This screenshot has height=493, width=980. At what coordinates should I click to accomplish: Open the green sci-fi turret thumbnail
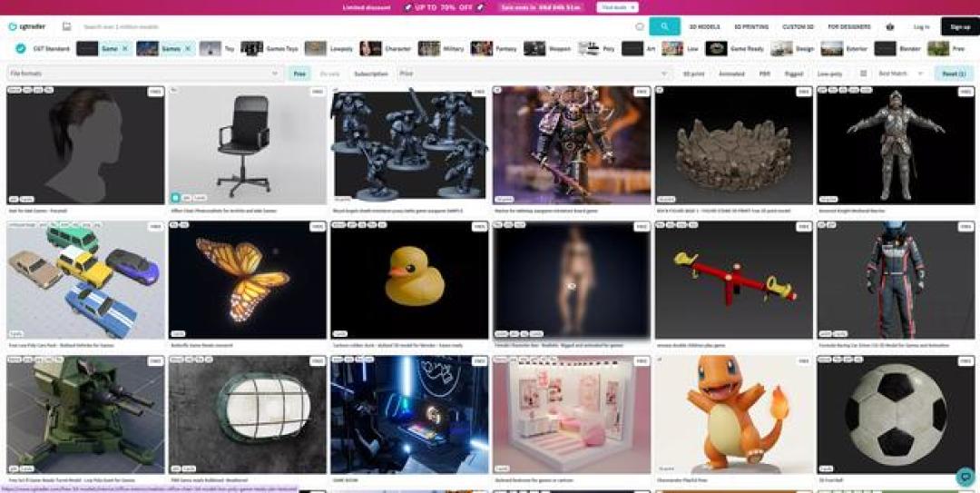pyautogui.click(x=85, y=414)
